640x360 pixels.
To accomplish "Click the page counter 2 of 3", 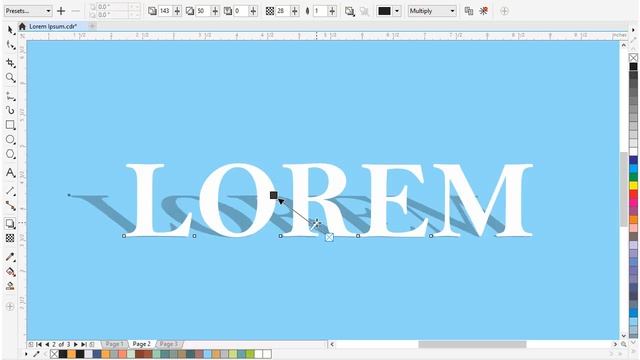I will (61, 344).
